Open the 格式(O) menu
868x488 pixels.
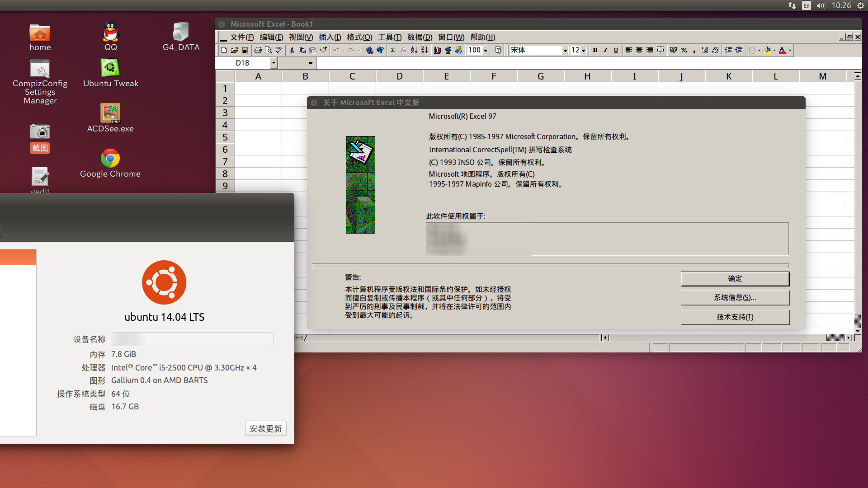coord(359,37)
